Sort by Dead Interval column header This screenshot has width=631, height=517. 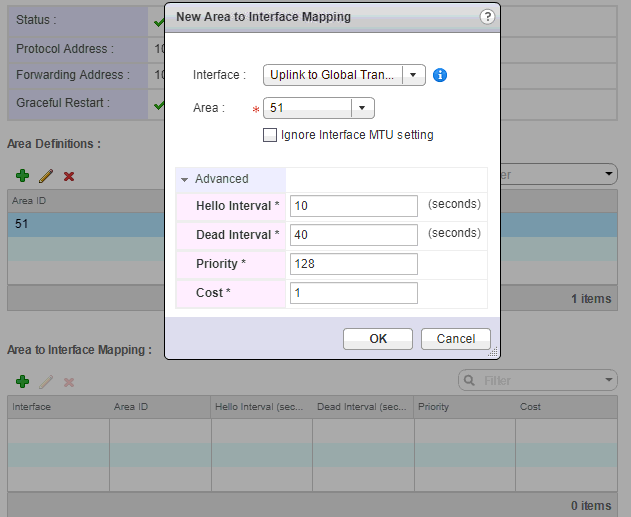point(362,407)
